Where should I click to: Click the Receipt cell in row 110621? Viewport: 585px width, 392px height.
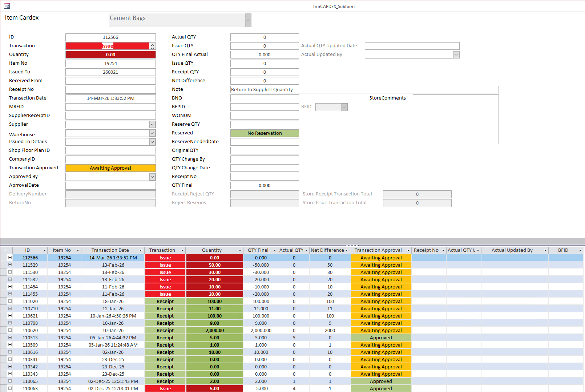tap(165, 316)
